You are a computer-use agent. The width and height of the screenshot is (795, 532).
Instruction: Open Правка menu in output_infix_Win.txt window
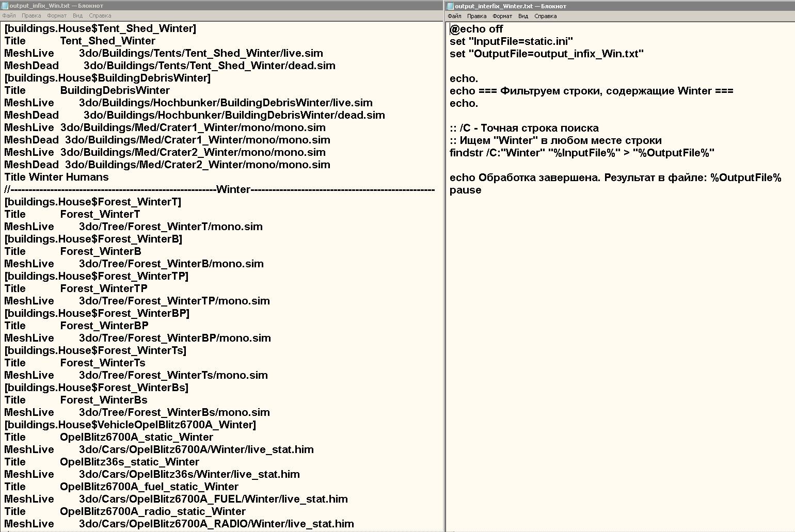pyautogui.click(x=31, y=15)
